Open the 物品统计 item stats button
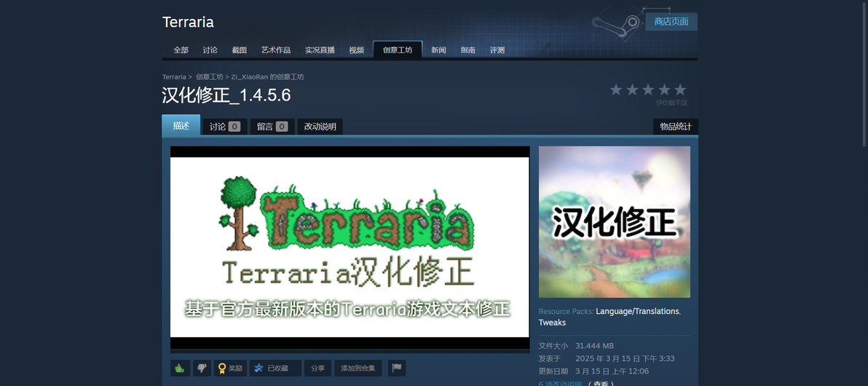Viewport: 868px width, 386px height. 675,127
